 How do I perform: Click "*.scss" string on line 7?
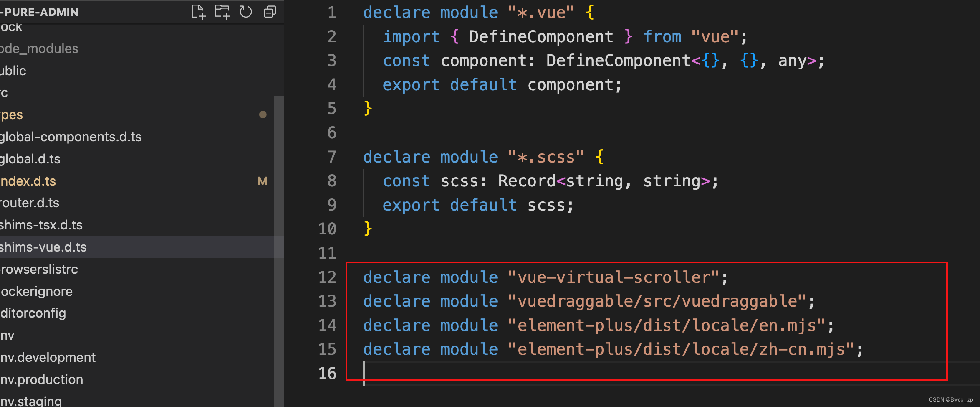click(546, 157)
